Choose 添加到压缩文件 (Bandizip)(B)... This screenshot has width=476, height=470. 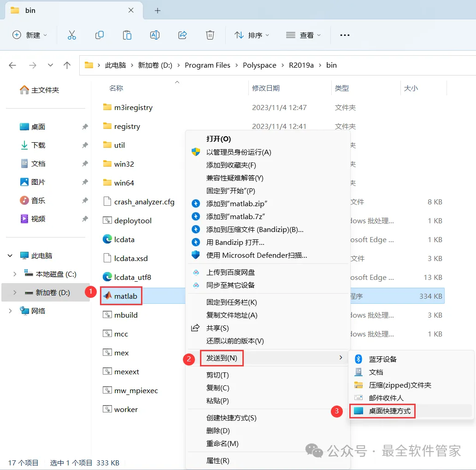(255, 230)
